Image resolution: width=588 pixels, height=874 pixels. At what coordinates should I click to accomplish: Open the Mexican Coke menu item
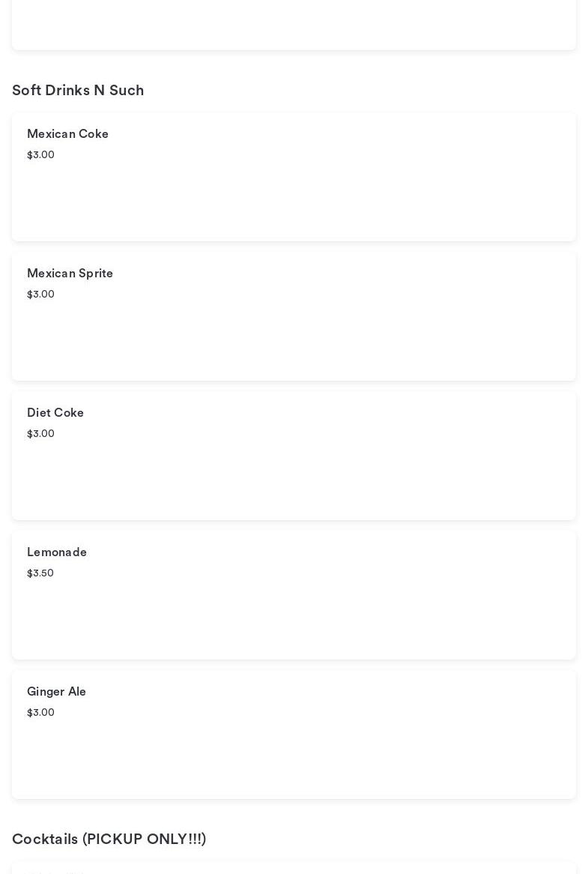67,134
